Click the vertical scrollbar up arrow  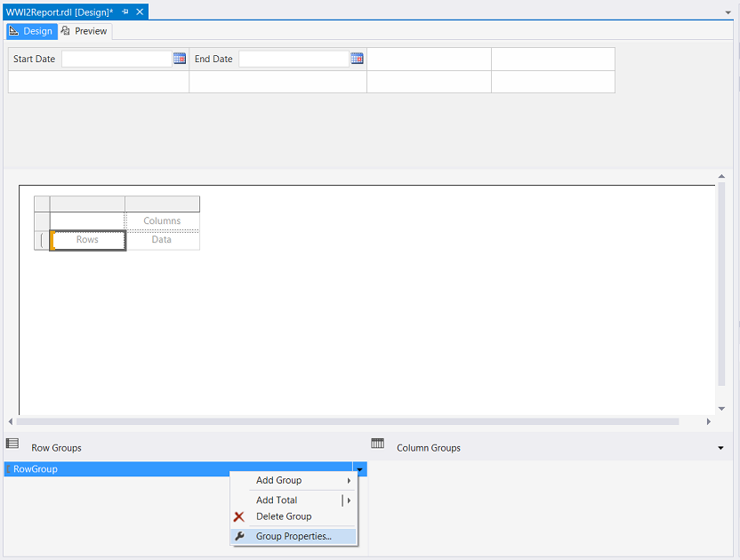coord(721,177)
